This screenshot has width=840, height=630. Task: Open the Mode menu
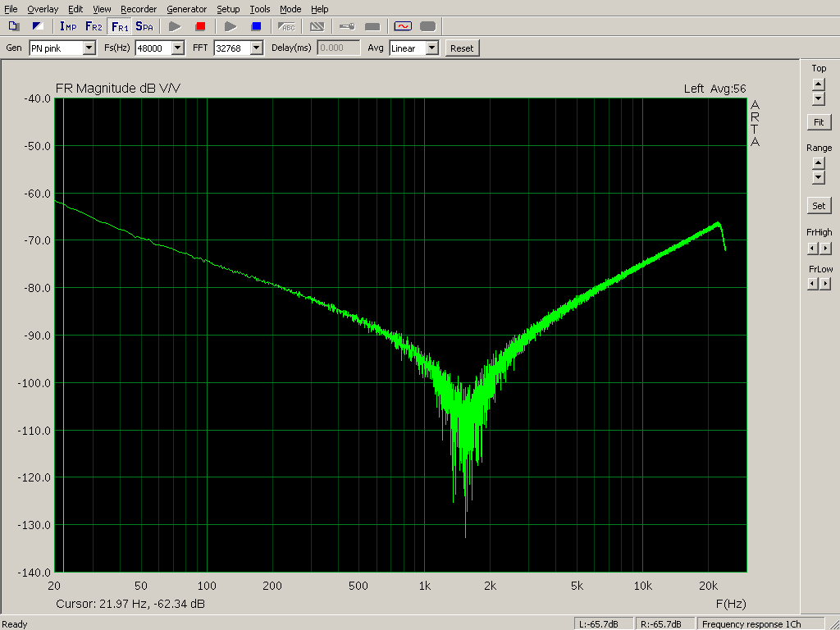coord(290,9)
